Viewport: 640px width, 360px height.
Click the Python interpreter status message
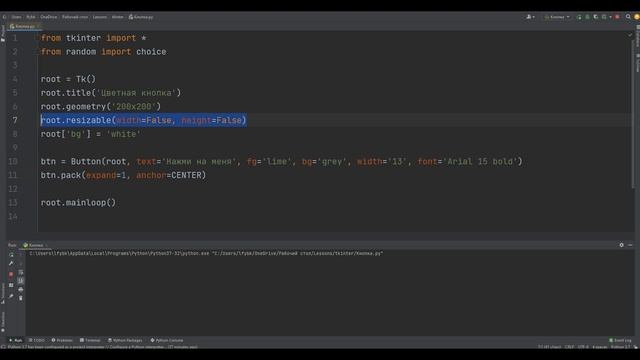tap(102, 347)
